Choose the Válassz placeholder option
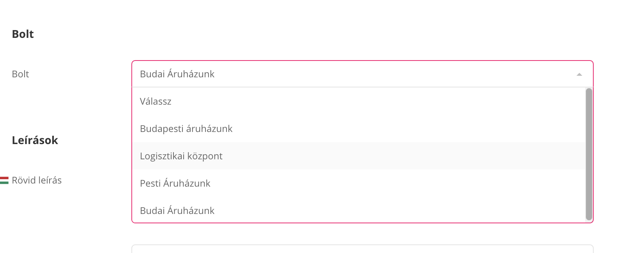644x253 pixels. [156, 102]
